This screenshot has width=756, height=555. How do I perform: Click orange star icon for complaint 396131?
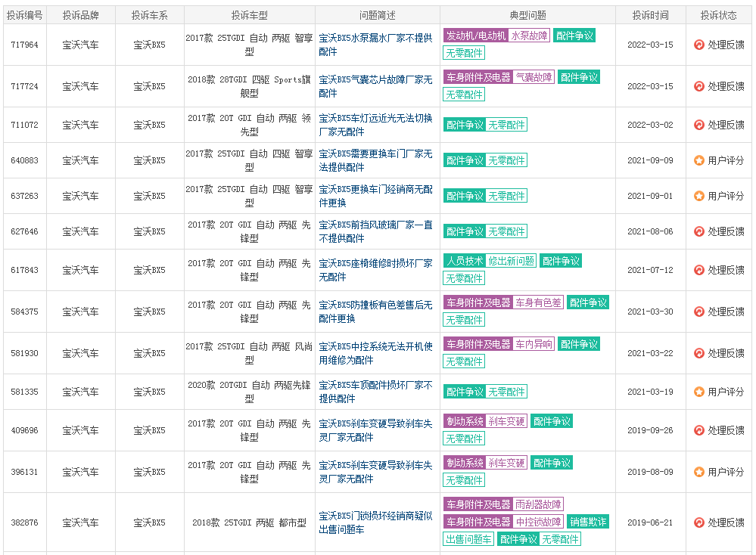(699, 472)
